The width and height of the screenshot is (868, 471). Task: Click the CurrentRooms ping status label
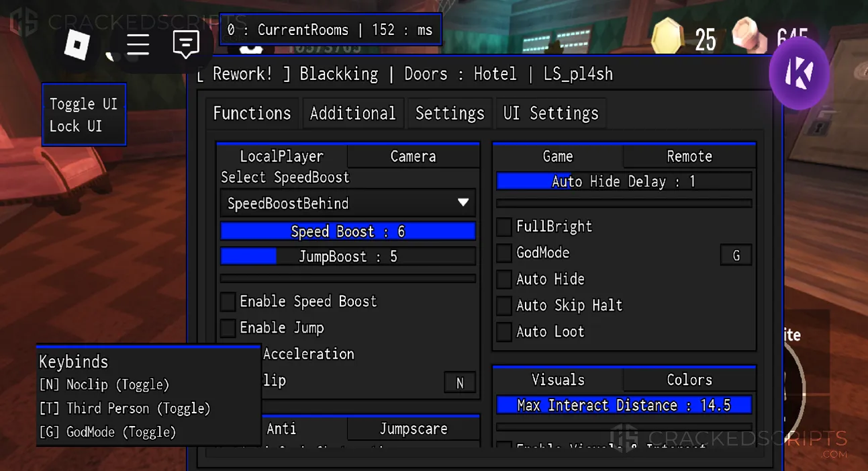coord(330,30)
